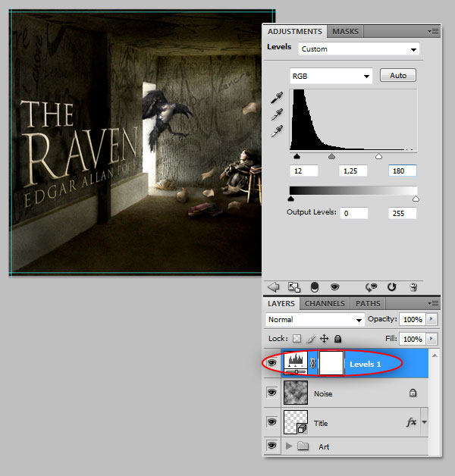Enable lock transparent pixels
Screen dimensions: 455x476
tap(297, 339)
